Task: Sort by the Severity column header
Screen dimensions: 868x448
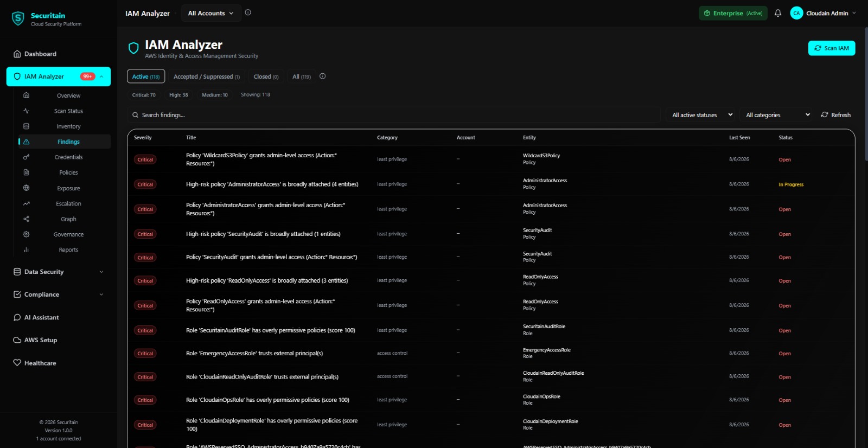Action: [x=143, y=138]
